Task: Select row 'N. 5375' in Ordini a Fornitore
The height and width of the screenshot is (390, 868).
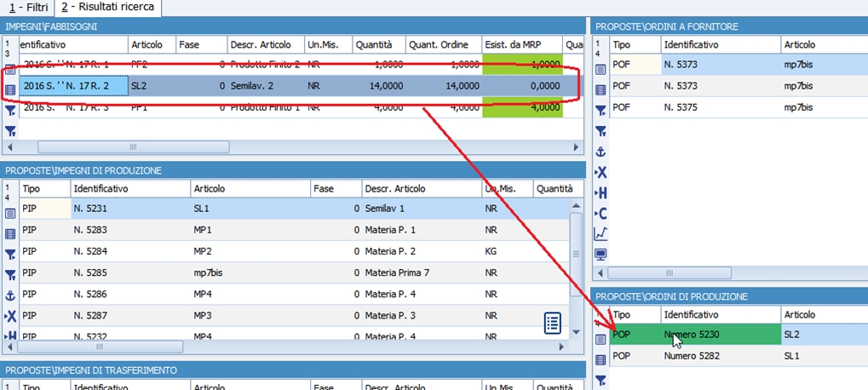Action: [739, 107]
